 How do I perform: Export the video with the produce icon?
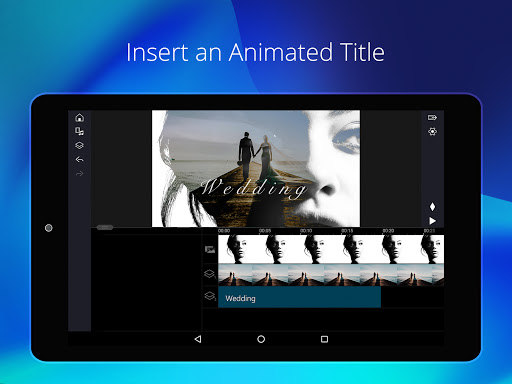click(432, 117)
